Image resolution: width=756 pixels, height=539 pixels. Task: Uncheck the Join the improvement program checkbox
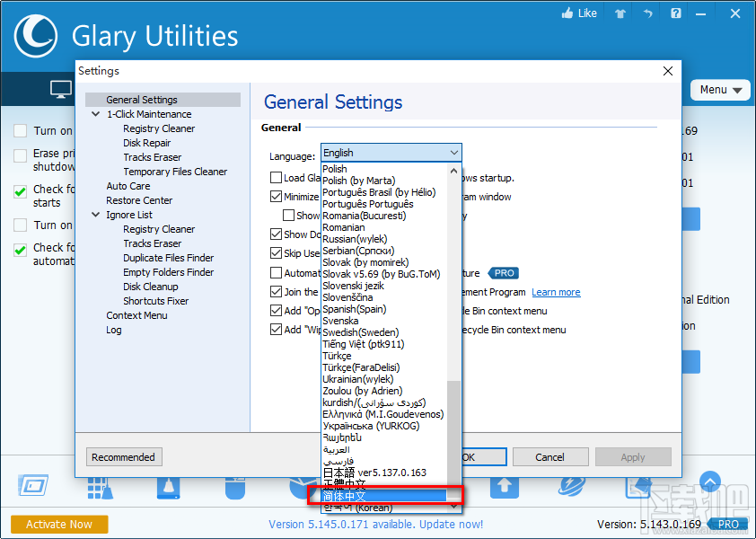(x=276, y=291)
